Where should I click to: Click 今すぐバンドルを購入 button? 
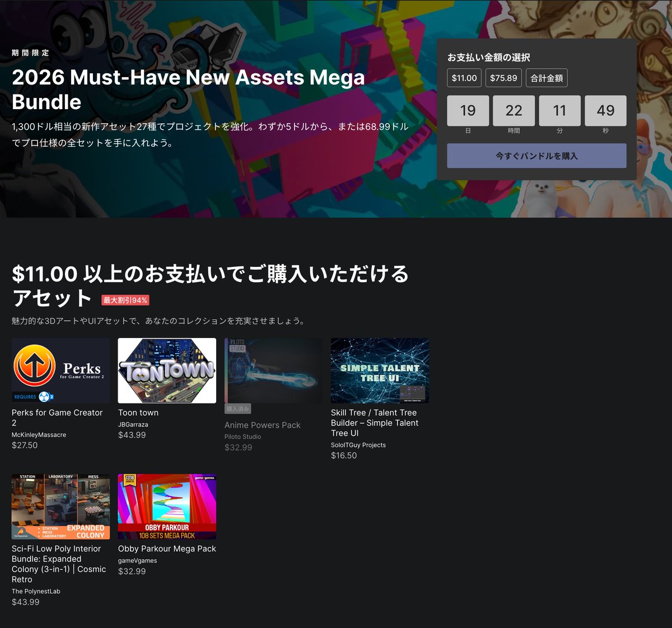point(536,156)
